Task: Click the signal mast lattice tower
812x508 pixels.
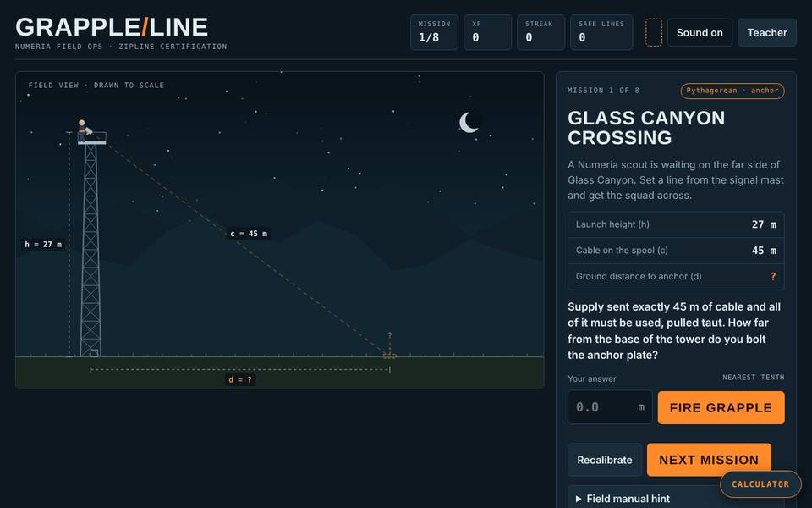Action: [x=91, y=249]
